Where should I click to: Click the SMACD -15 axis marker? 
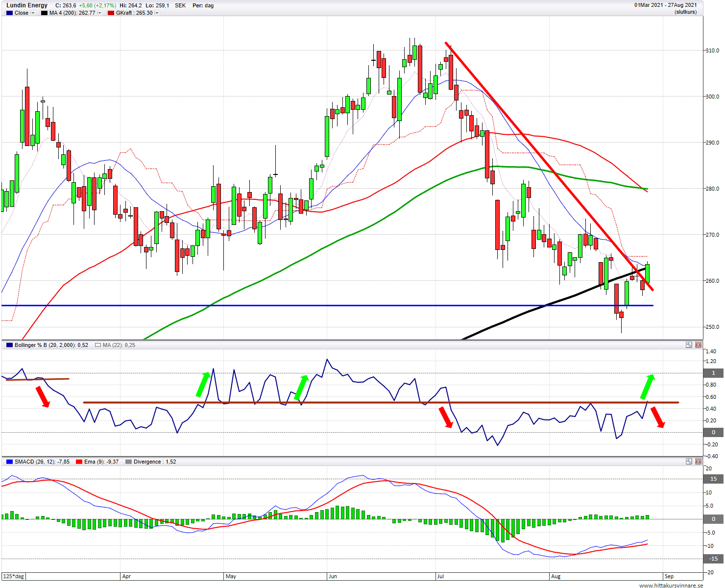point(713,559)
